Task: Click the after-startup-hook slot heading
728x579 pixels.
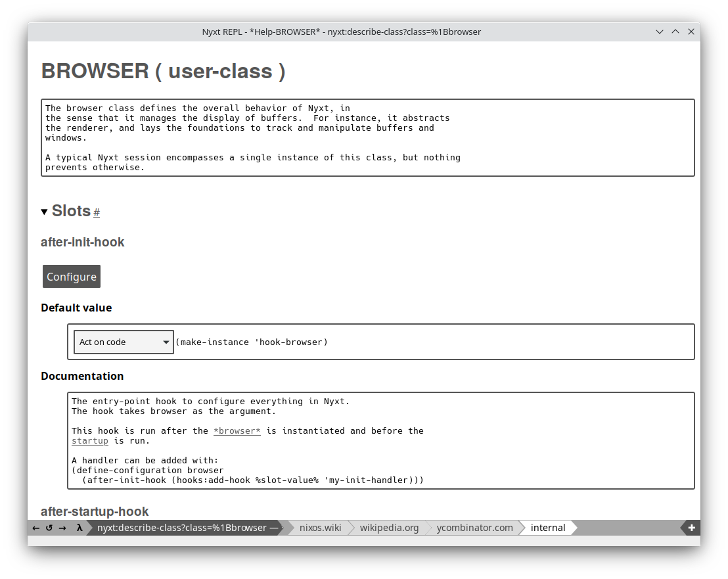Action: pyautogui.click(x=95, y=512)
